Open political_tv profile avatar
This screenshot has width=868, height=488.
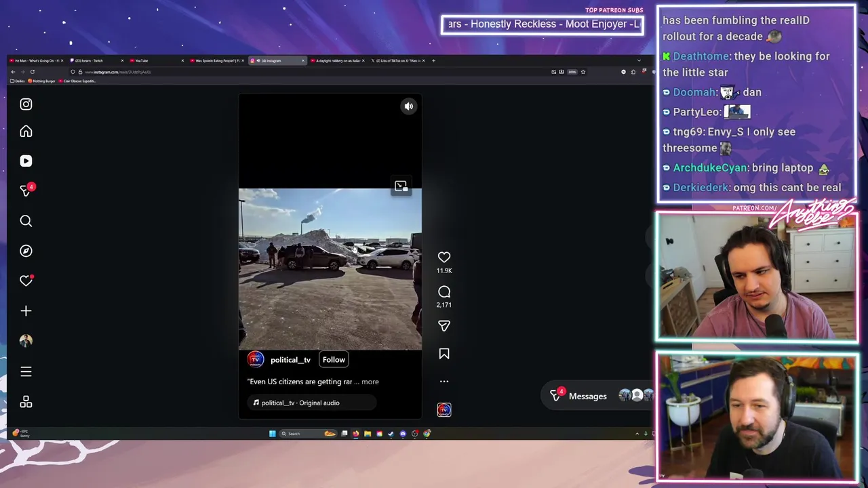tap(256, 360)
